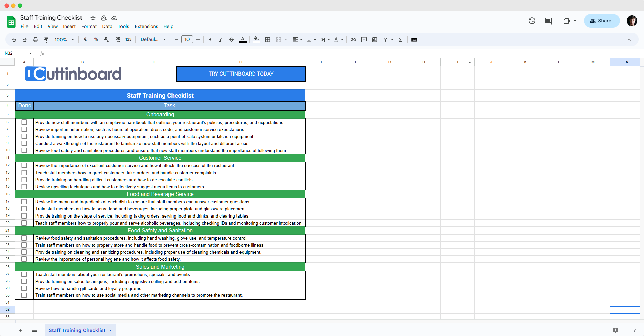The width and height of the screenshot is (644, 336).
Task: Open the Extensions menu
Action: click(146, 26)
